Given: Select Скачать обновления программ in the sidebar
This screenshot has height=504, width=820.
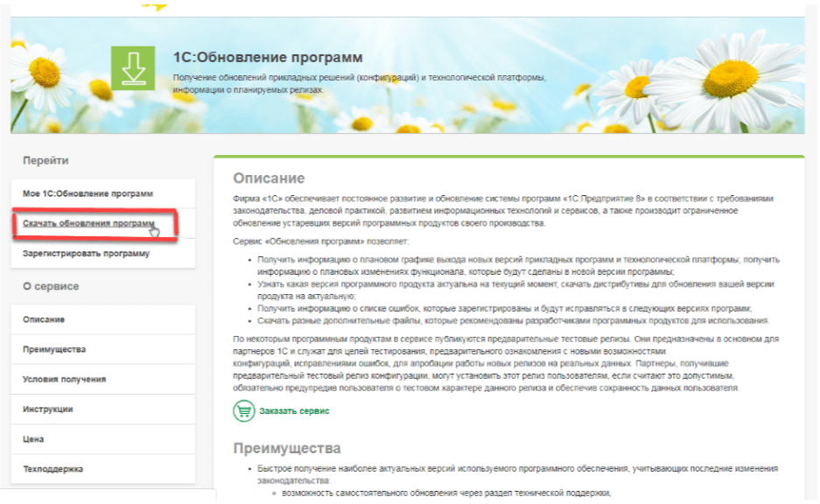Looking at the screenshot, I should (x=88, y=224).
